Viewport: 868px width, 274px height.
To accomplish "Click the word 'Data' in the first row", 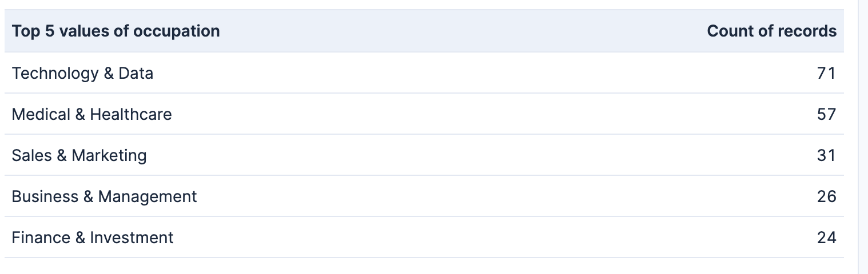I will pyautogui.click(x=136, y=73).
